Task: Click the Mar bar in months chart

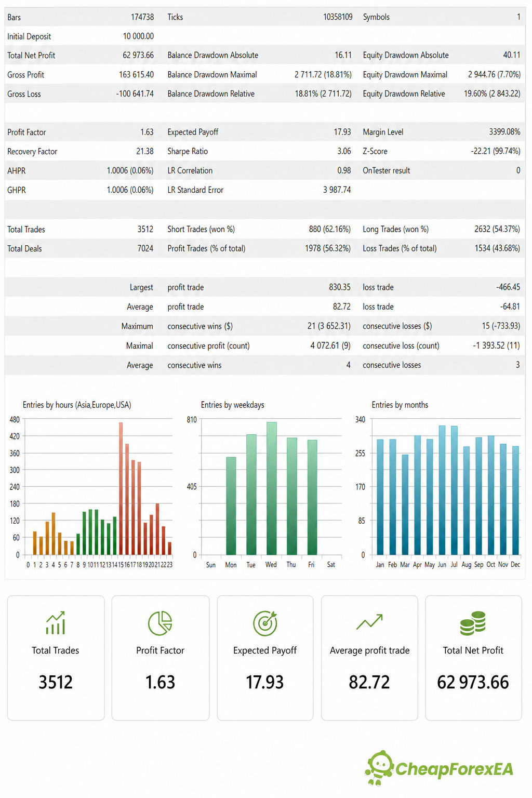Action: coord(405,504)
